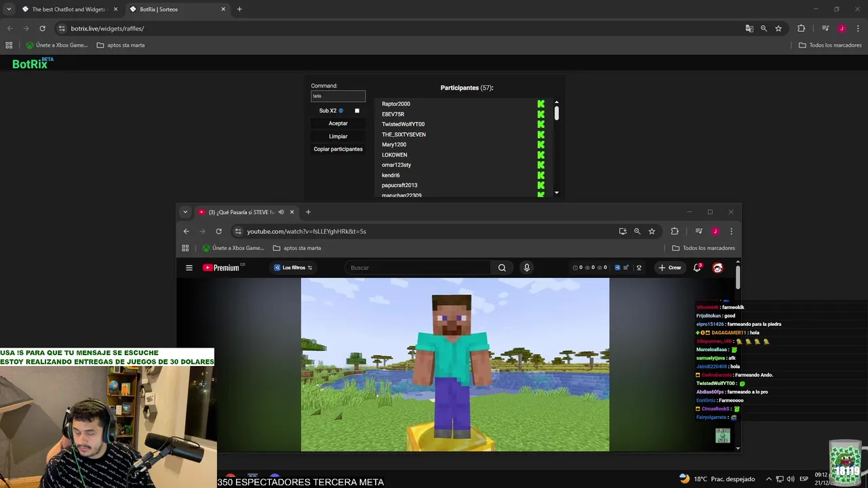Select participant omar123sty
The height and width of the screenshot is (488, 868).
(x=396, y=165)
